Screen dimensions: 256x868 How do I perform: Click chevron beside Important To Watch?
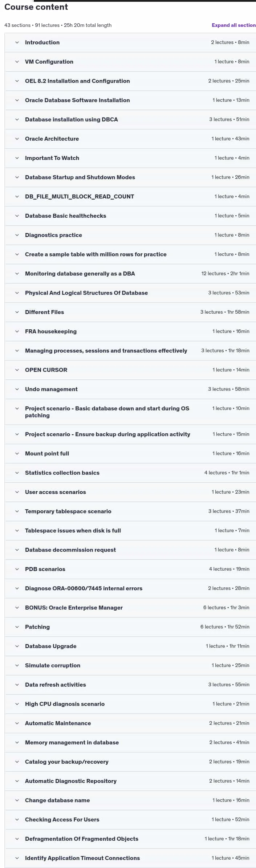point(17,158)
